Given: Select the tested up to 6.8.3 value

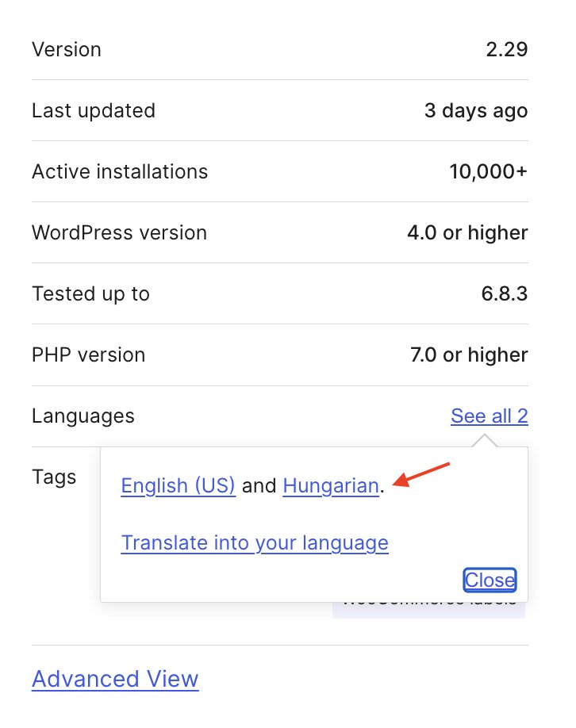Looking at the screenshot, I should tap(505, 294).
